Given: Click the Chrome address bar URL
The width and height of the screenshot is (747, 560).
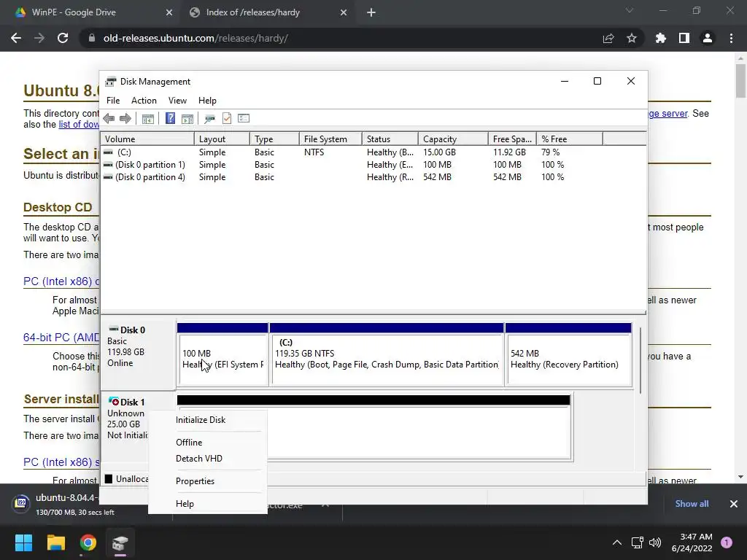Looking at the screenshot, I should (x=196, y=38).
